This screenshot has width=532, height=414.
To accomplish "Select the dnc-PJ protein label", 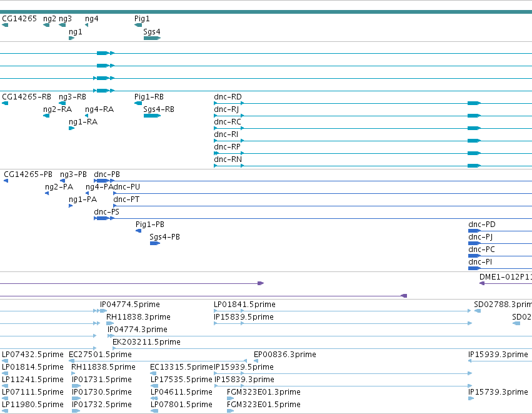I will (481, 237).
